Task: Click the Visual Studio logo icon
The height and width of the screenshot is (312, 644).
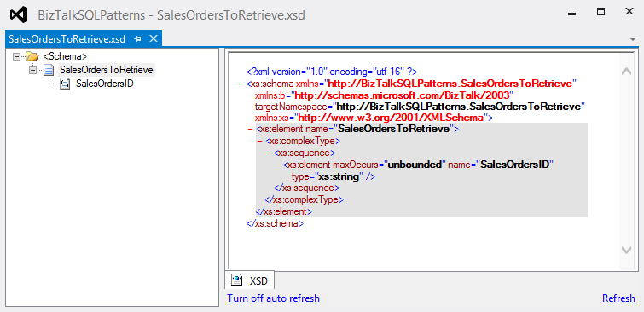Action: [x=19, y=15]
